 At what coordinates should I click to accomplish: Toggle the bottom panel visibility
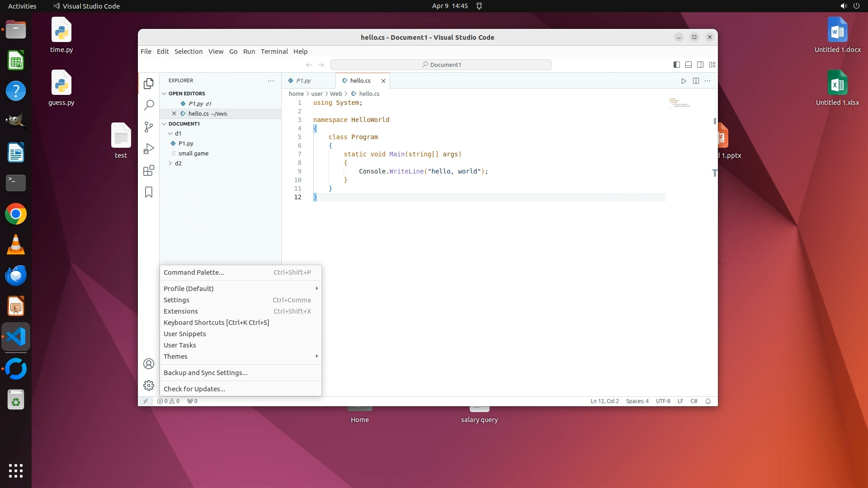click(689, 65)
